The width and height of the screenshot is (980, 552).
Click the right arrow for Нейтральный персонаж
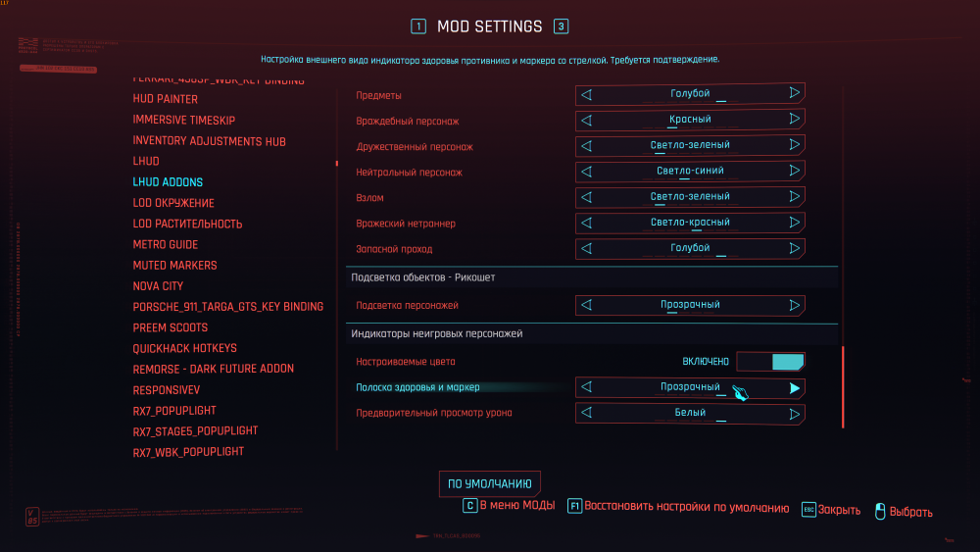(x=795, y=171)
